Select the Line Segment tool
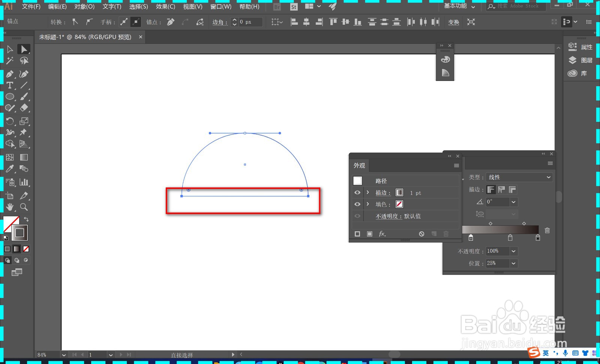 pyautogui.click(x=24, y=85)
